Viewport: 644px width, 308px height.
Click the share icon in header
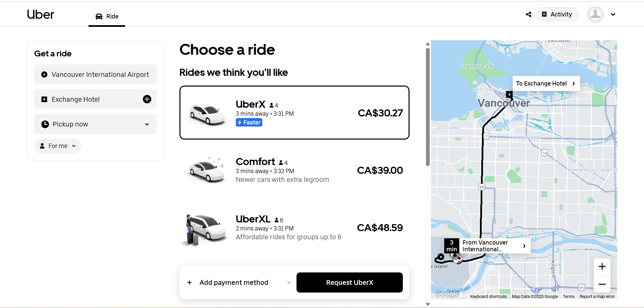click(529, 14)
